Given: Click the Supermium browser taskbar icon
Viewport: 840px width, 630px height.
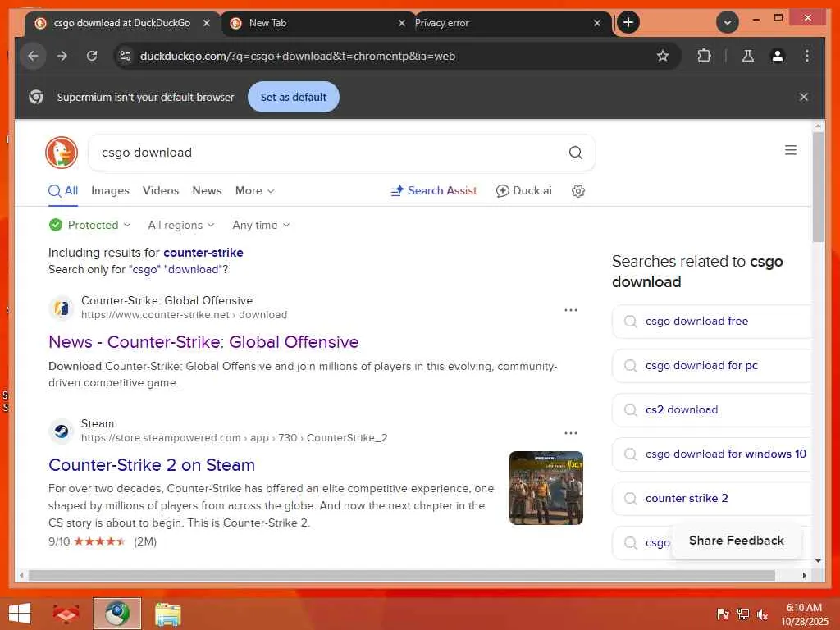Looking at the screenshot, I should click(116, 614).
